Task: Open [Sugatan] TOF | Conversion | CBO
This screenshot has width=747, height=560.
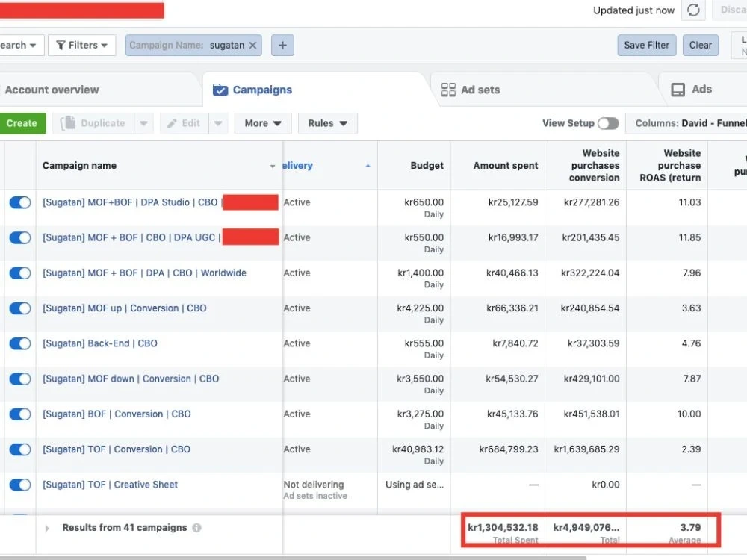Action: (117, 449)
